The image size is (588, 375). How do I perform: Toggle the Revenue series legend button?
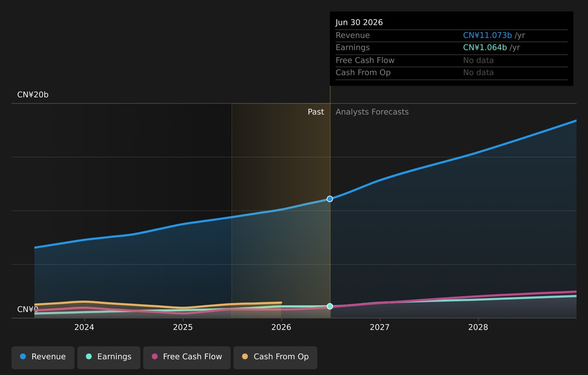[x=43, y=357]
